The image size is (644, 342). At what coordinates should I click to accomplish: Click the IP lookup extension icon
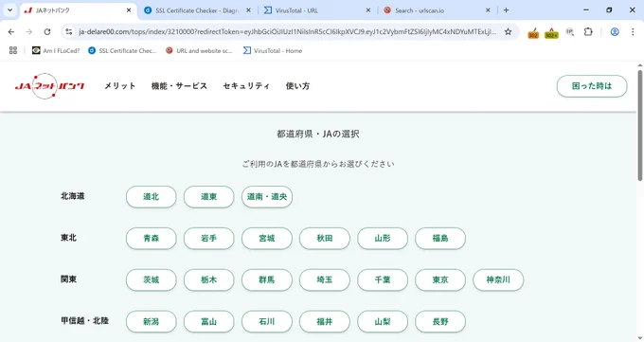570,31
